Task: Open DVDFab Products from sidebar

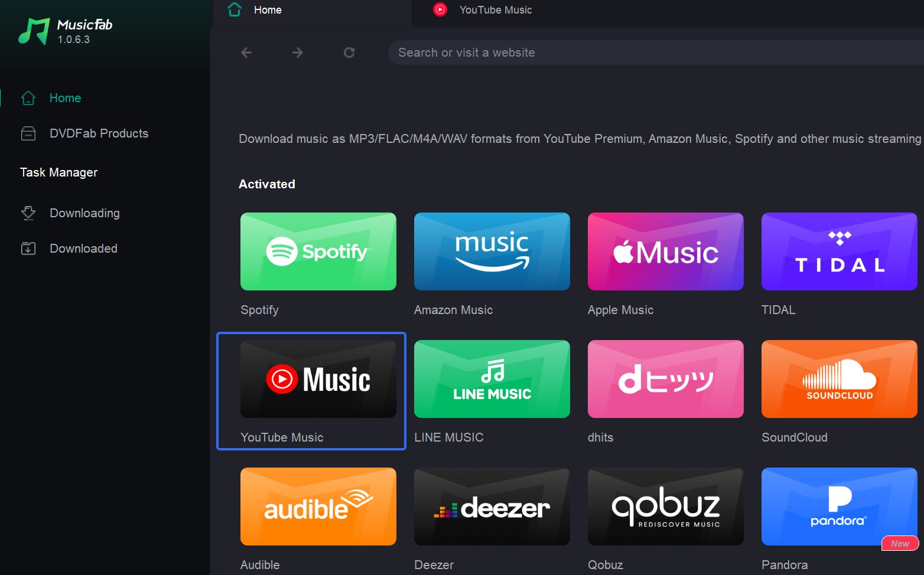Action: click(x=99, y=133)
